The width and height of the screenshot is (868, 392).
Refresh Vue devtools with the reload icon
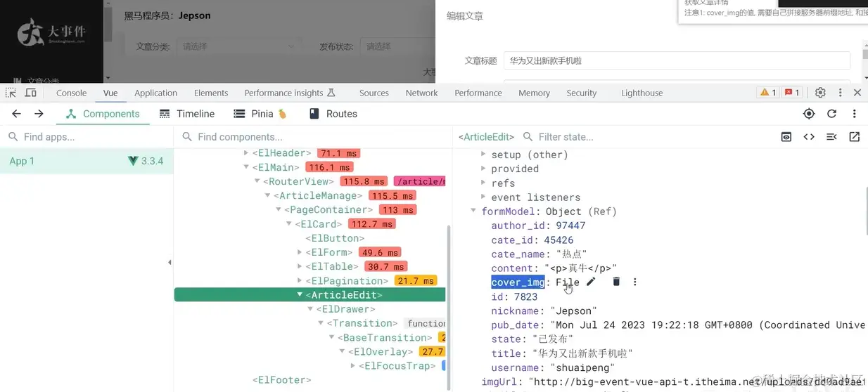tap(831, 114)
